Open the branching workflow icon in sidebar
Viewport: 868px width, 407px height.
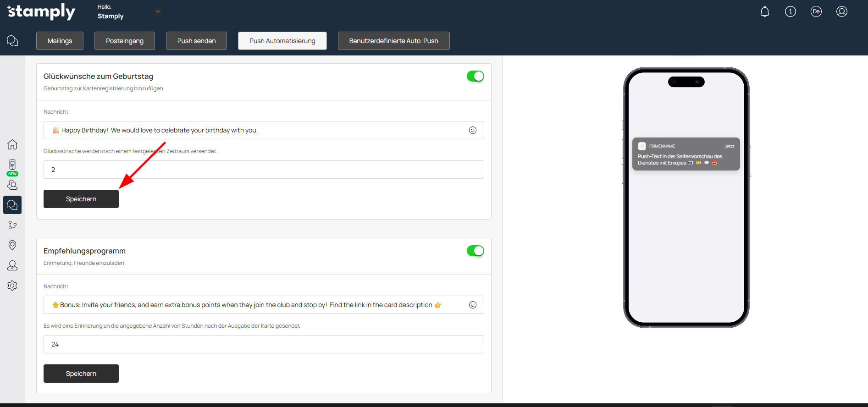pos(12,225)
